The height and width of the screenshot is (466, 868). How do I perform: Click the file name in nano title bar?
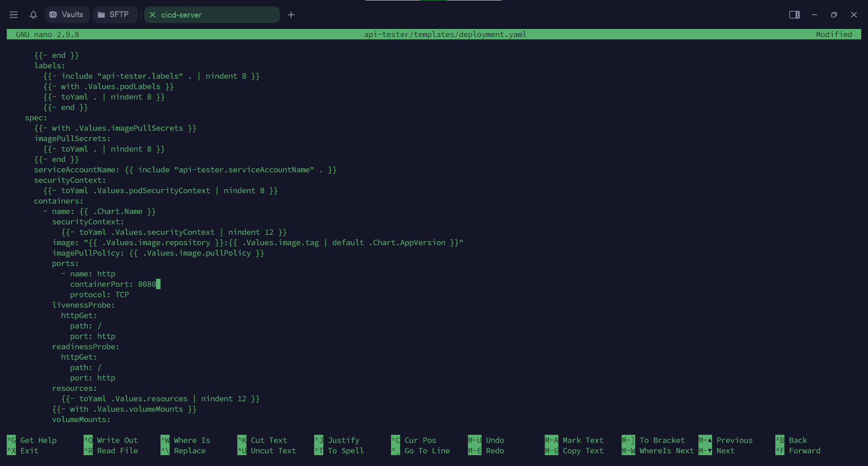[x=445, y=34]
